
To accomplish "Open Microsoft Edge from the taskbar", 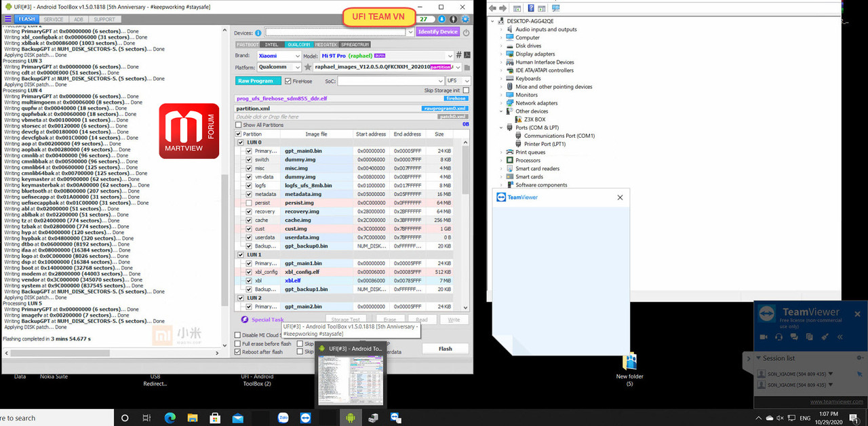I will pos(170,418).
